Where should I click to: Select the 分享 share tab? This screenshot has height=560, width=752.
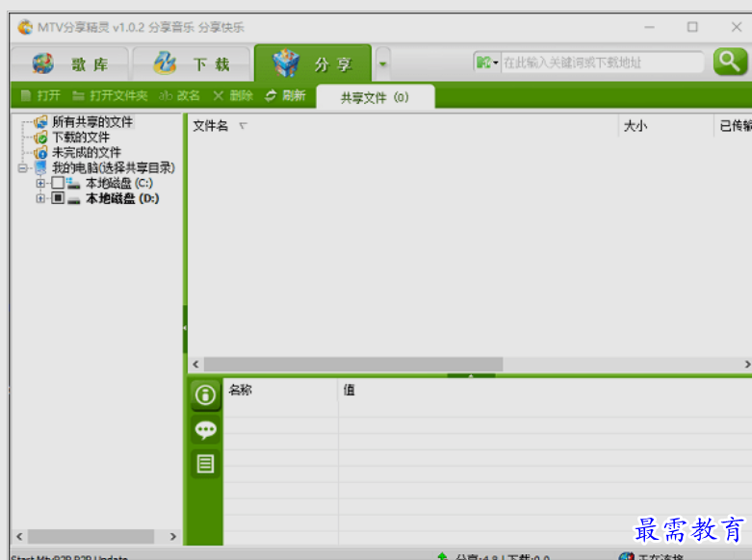(x=313, y=64)
